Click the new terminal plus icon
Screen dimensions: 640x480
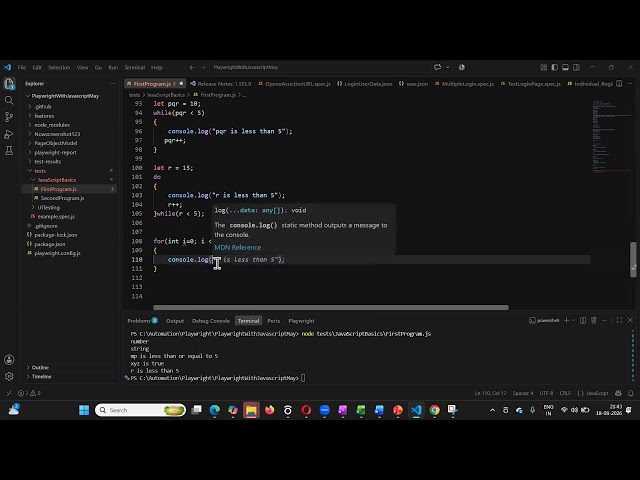coord(566,320)
